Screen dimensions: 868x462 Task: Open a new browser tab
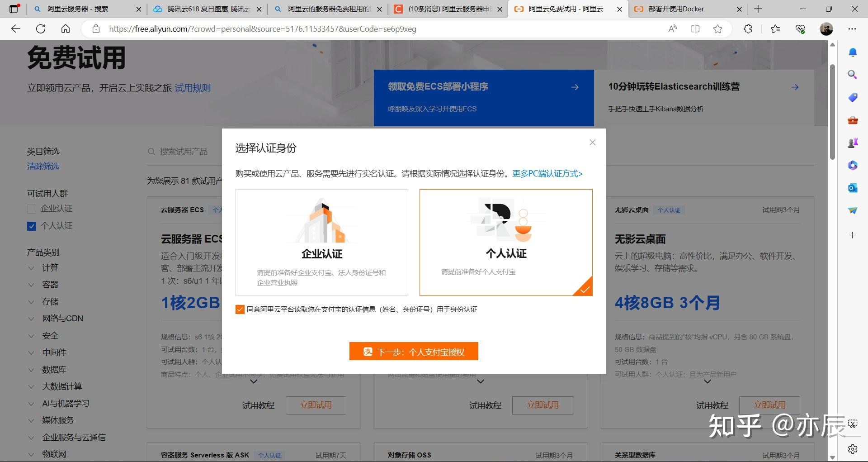[758, 9]
